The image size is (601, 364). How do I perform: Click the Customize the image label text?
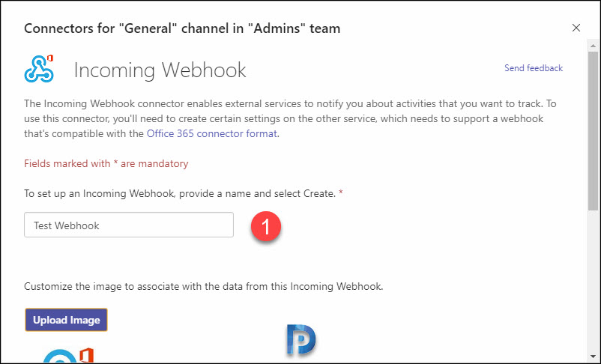point(204,287)
